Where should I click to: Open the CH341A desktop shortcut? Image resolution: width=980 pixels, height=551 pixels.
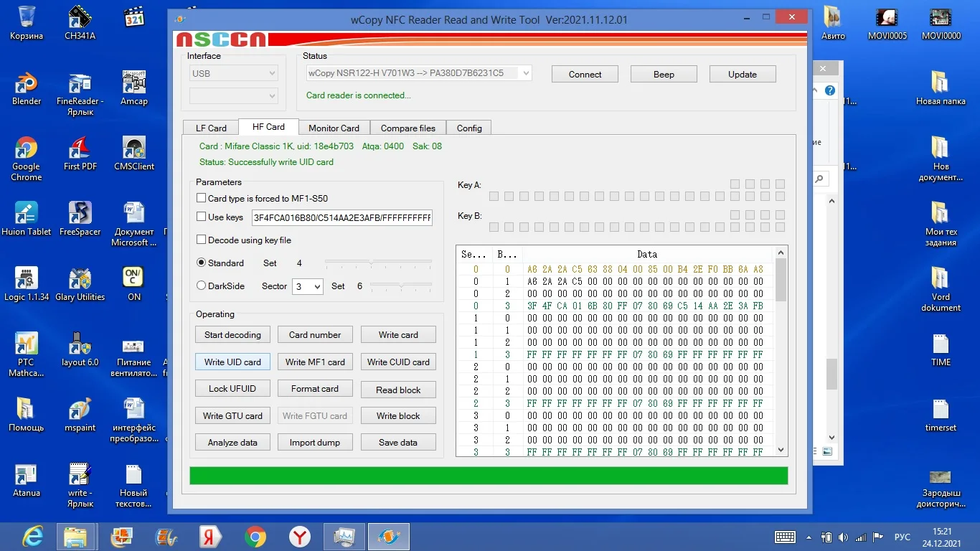click(x=80, y=22)
